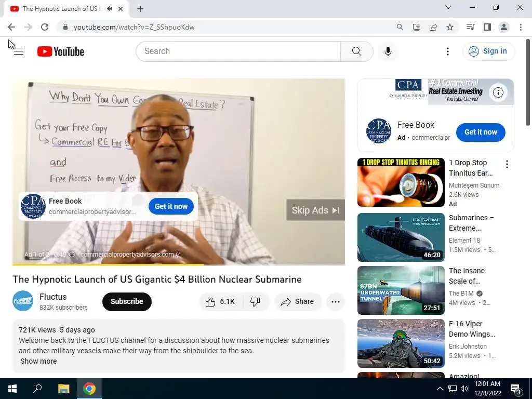View site information lock icon
The width and height of the screenshot is (532, 399).
(x=65, y=27)
